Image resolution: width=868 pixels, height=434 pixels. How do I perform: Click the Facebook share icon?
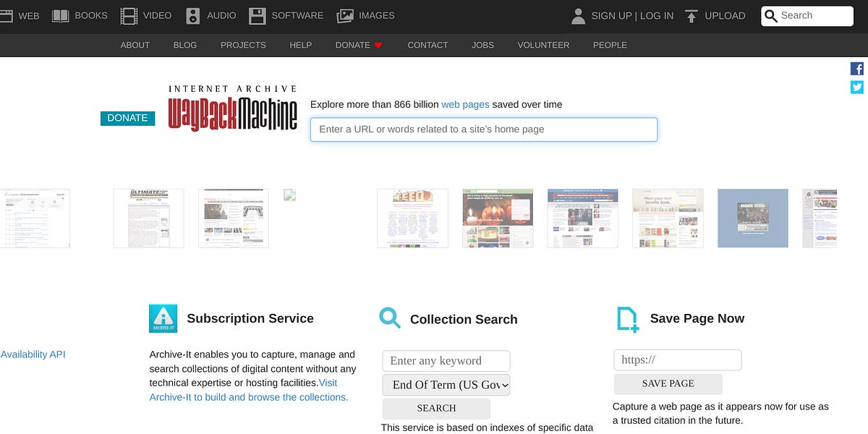tap(856, 69)
